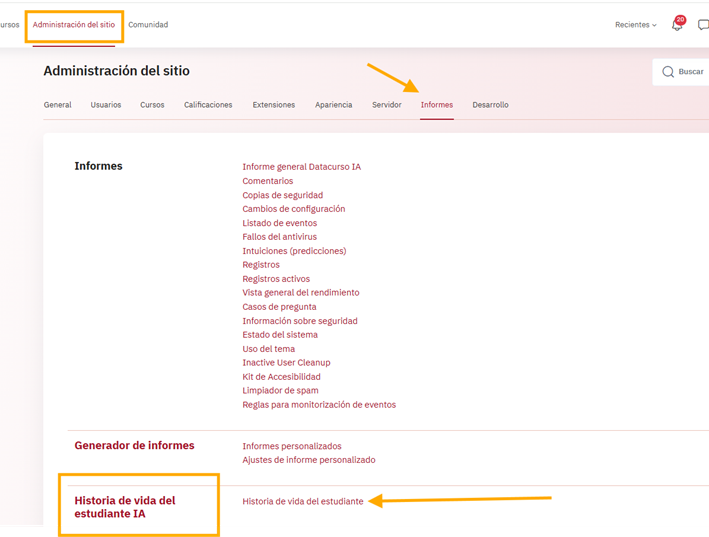Image resolution: width=709 pixels, height=537 pixels.
Task: Switch to the General tab
Action: point(57,105)
